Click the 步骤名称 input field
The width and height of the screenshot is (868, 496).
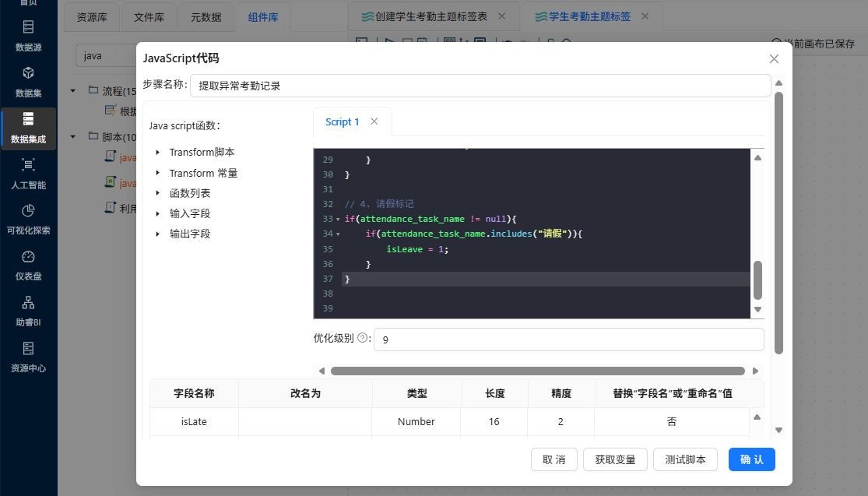pos(480,86)
